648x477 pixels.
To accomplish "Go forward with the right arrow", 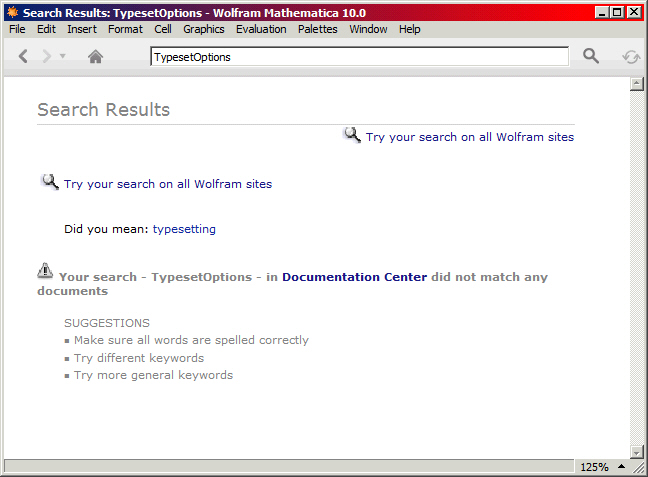I will coord(47,56).
